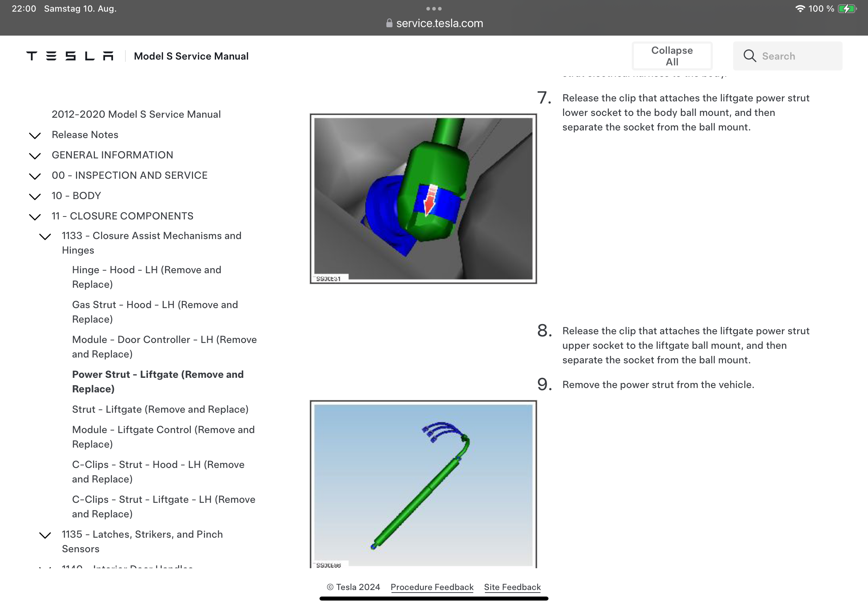Click the Tesla logo
This screenshot has width=868, height=606.
[70, 56]
